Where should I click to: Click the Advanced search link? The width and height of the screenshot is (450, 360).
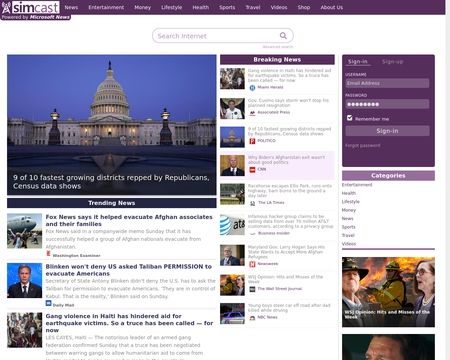coord(278,47)
